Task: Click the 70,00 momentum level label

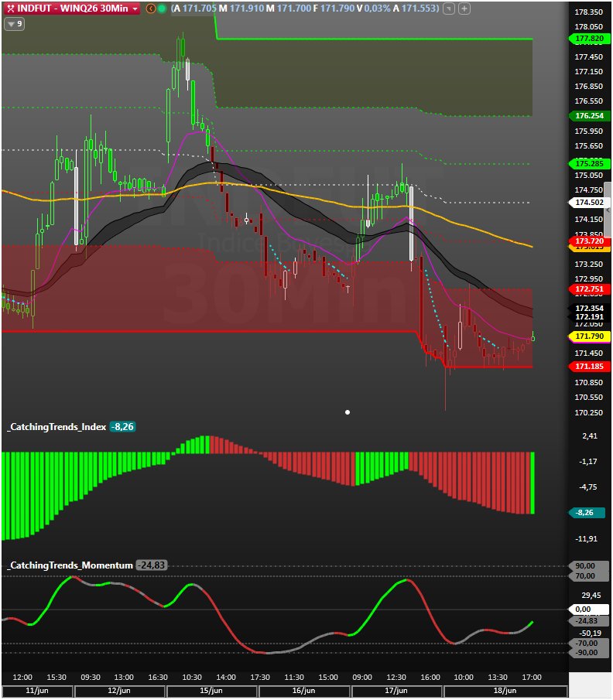Action: tap(589, 575)
